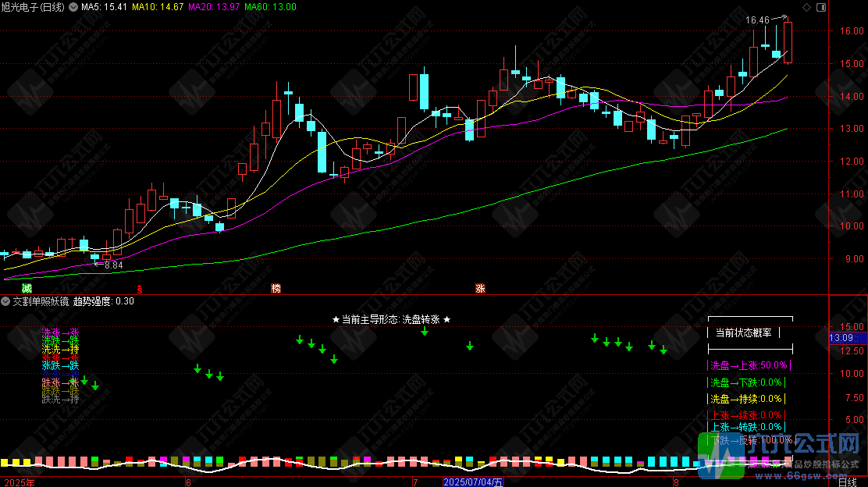Click the 洗盘→上涨:50.0% probability row
The height and width of the screenshot is (487, 868).
pyautogui.click(x=749, y=365)
